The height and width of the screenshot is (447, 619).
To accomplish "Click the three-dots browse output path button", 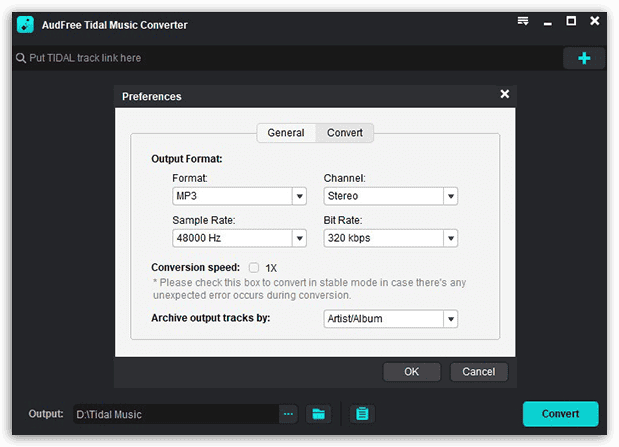I will click(288, 414).
